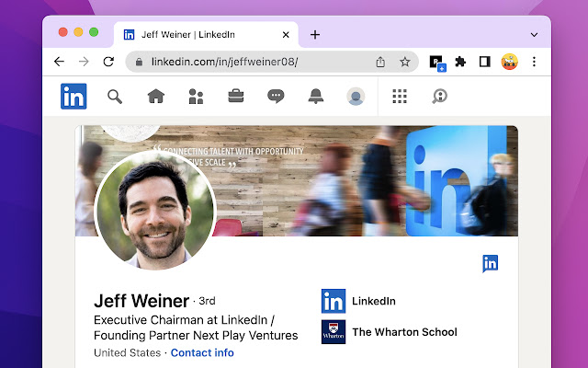Open Chrome's three-dot menu
Viewport: 588px width, 368px height.
534,62
